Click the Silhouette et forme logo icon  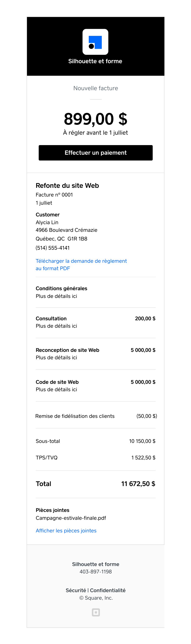[95, 42]
